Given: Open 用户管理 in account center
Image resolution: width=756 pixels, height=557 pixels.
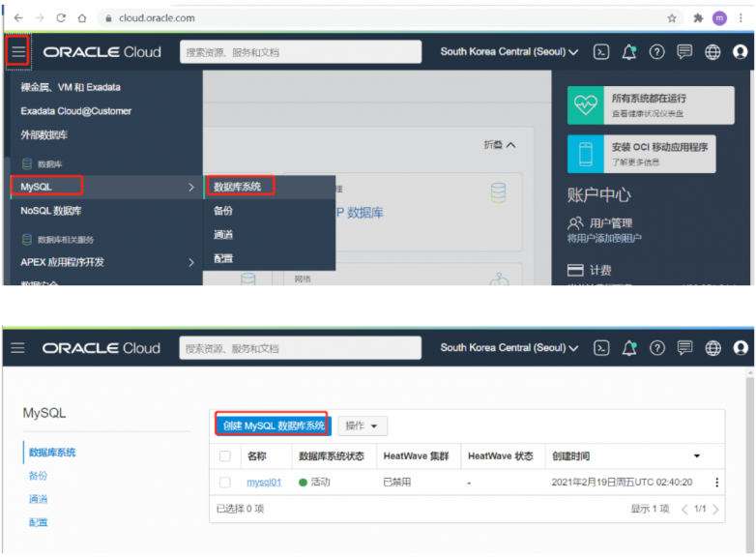Looking at the screenshot, I should coord(611,223).
